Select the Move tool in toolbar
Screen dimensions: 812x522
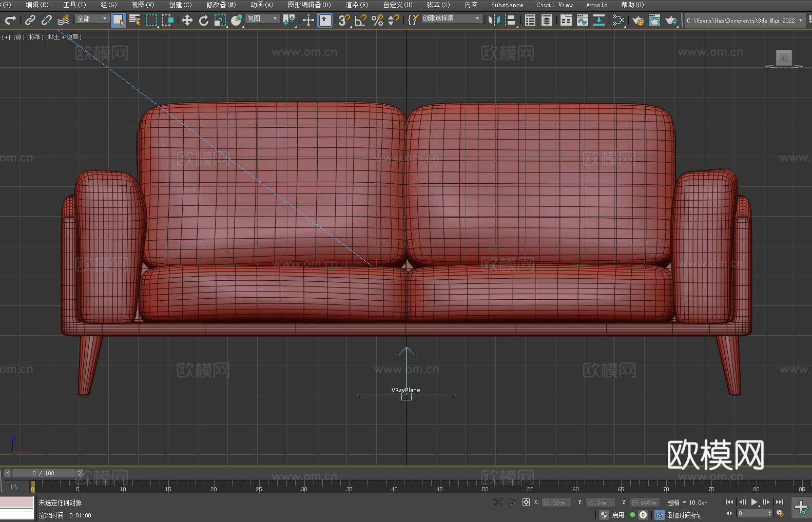(187, 20)
